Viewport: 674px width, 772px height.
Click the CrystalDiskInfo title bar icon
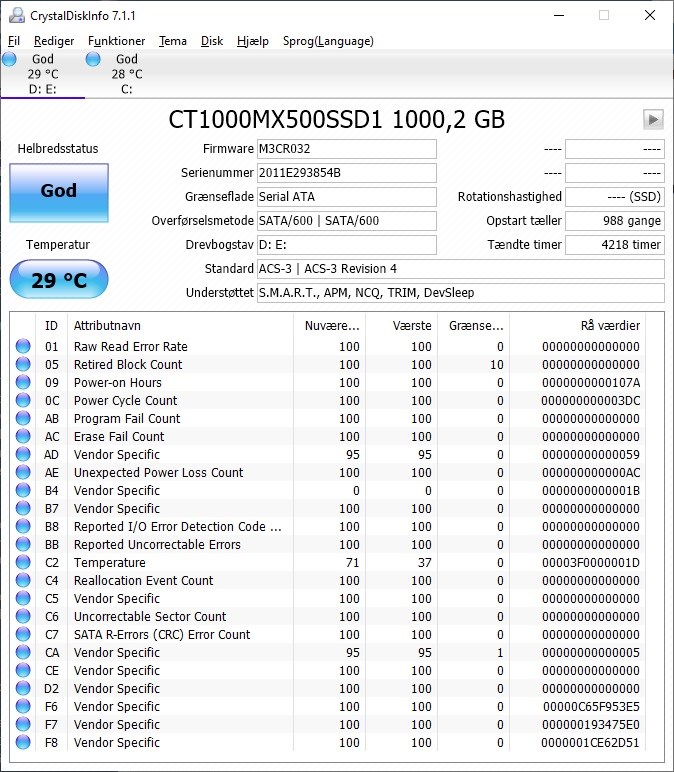(x=17, y=15)
